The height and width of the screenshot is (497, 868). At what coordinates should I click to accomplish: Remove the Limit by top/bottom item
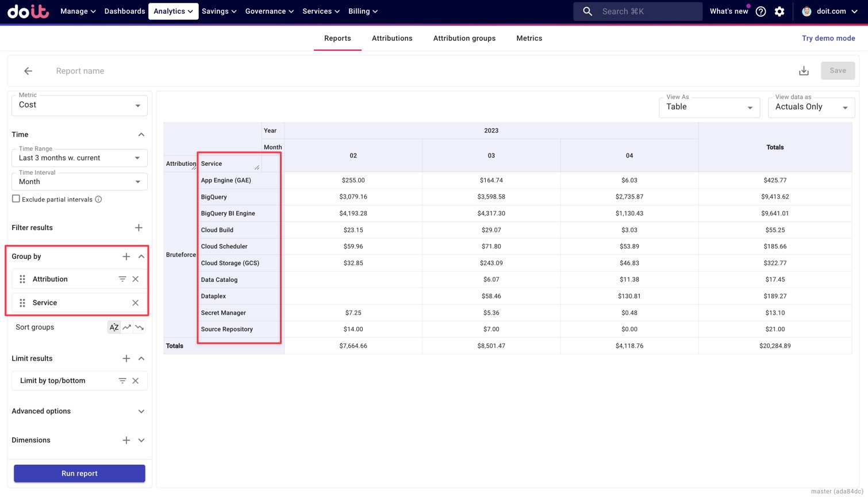tap(136, 381)
